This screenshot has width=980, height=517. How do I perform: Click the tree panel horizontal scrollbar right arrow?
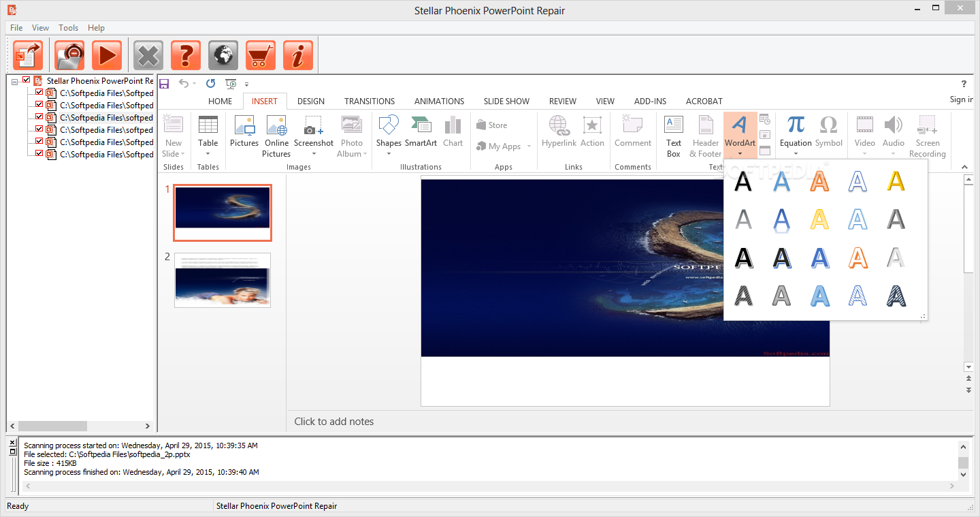coord(148,426)
